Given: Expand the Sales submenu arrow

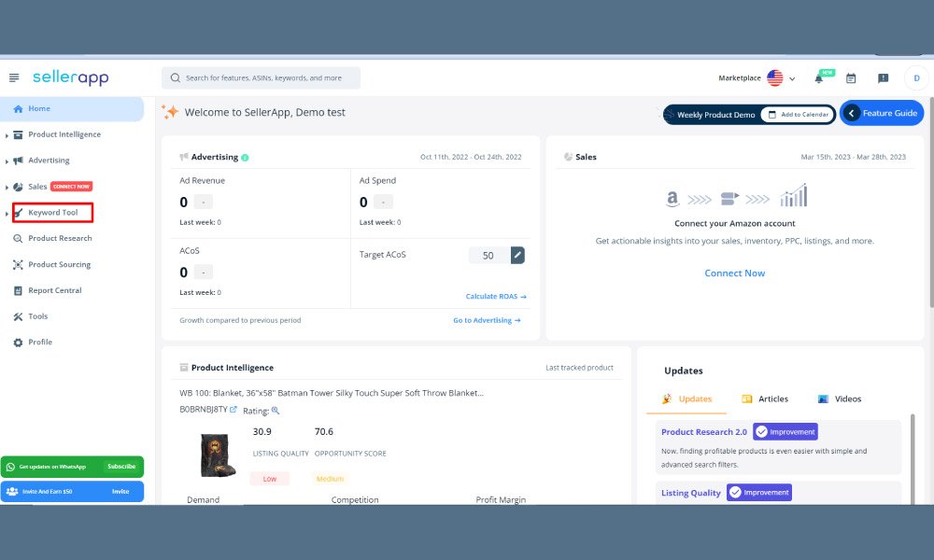Looking at the screenshot, I should coord(7,188).
